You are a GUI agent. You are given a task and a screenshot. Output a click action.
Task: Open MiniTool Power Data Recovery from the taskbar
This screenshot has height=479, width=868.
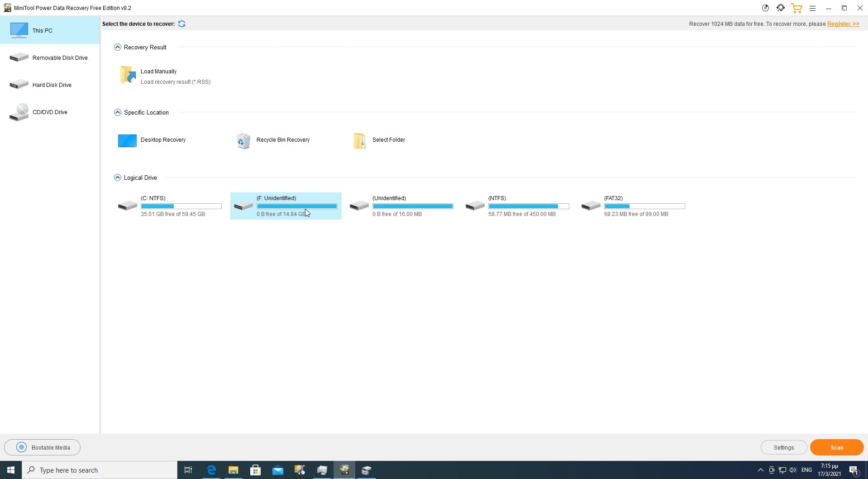coord(344,470)
